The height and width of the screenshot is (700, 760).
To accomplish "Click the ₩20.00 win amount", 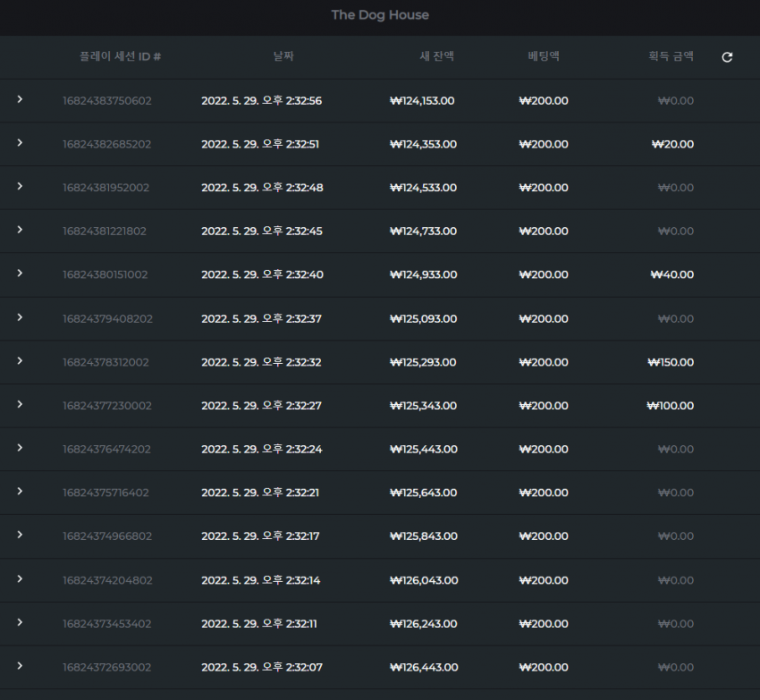I will pos(672,145).
